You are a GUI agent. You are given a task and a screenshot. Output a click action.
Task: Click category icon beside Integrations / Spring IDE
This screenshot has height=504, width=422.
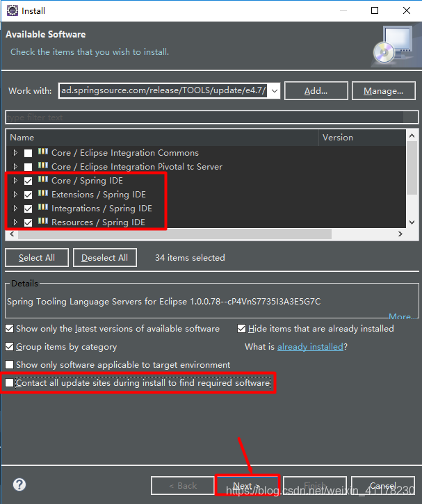click(42, 207)
